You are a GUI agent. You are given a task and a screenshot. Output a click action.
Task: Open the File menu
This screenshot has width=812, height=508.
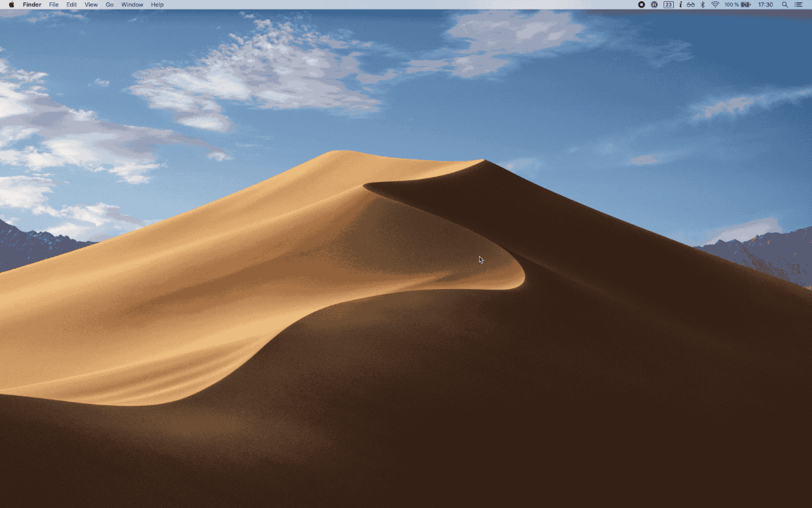tap(54, 4)
